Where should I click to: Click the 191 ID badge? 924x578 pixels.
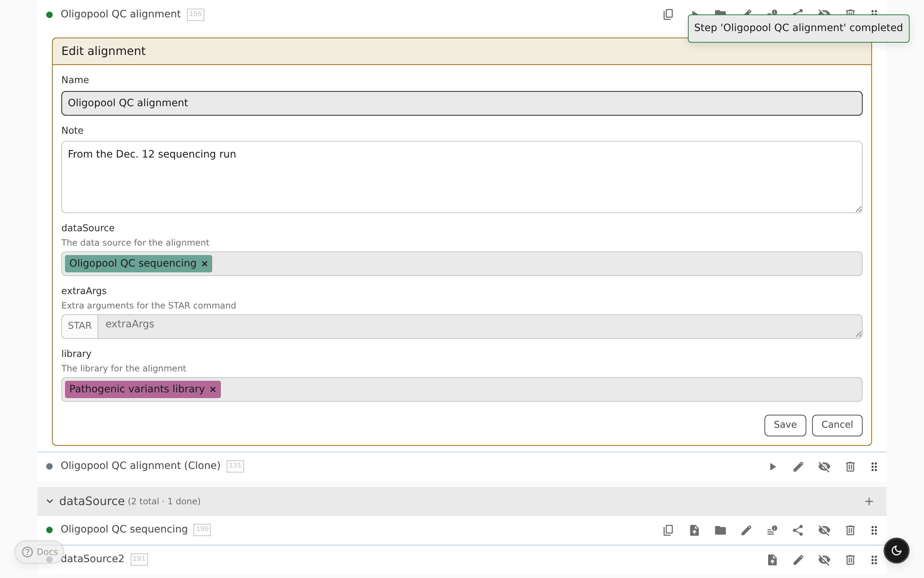[139, 559]
